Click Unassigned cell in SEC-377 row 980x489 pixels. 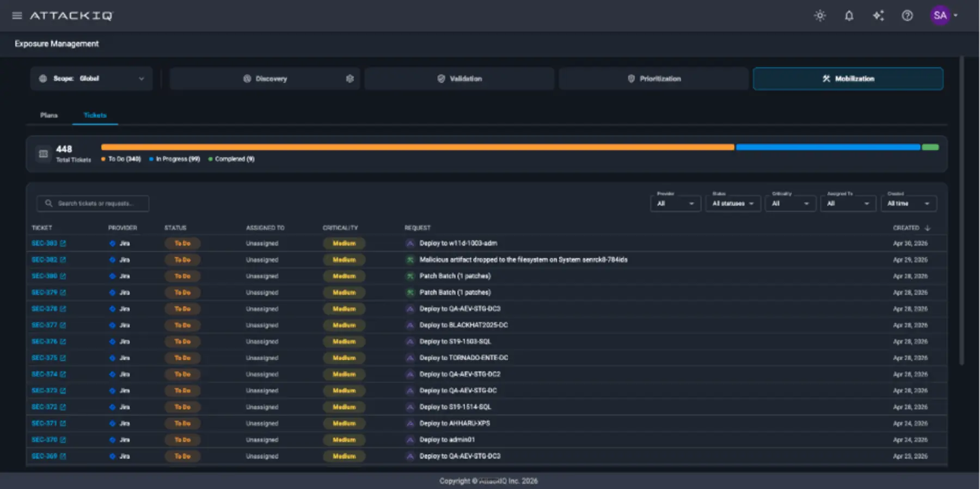tap(262, 325)
